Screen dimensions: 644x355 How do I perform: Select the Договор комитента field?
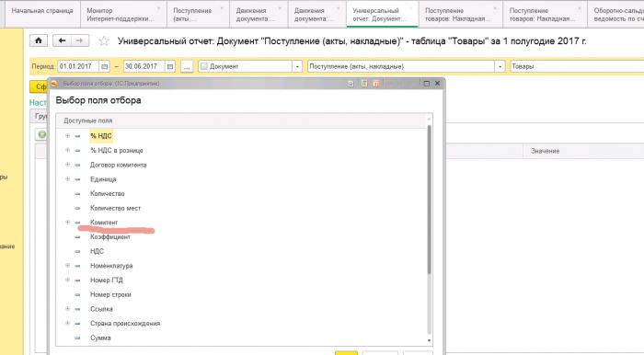click(x=119, y=165)
